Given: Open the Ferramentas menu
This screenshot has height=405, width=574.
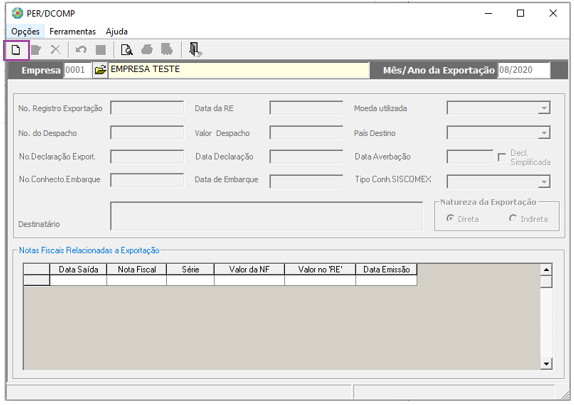Looking at the screenshot, I should point(72,31).
